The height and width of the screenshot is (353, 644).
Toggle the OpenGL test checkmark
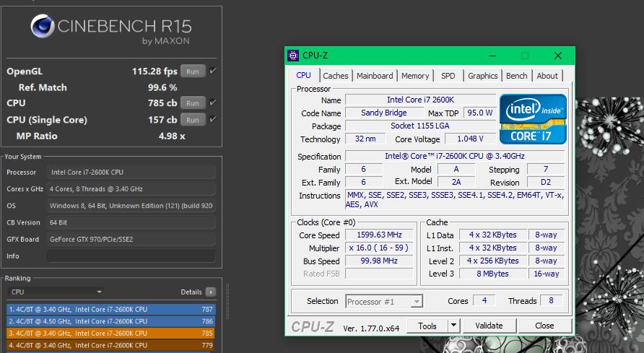pyautogui.click(x=213, y=71)
